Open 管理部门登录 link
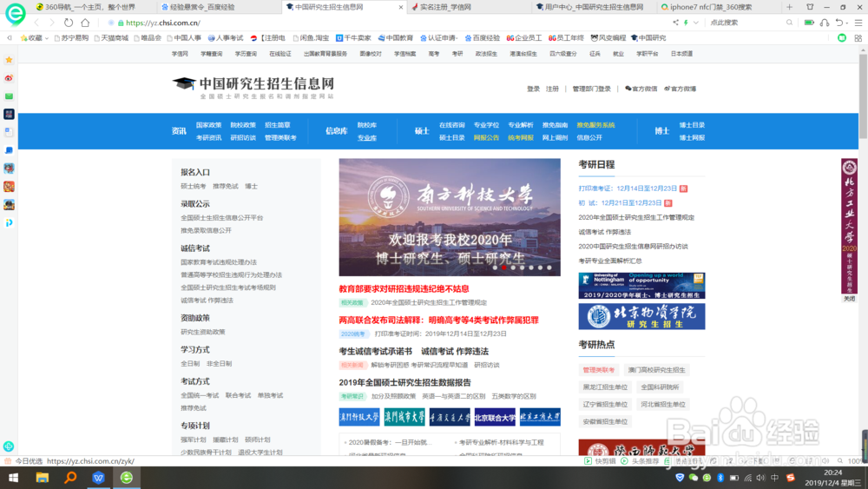 [x=591, y=89]
